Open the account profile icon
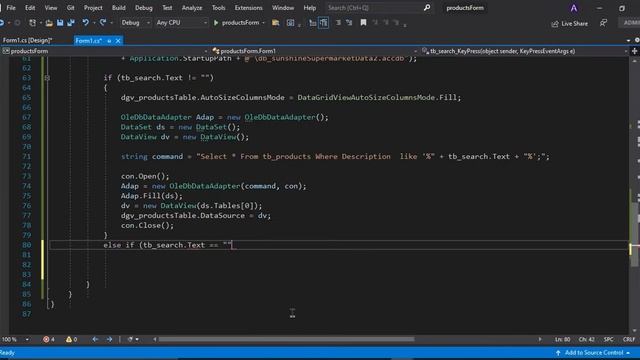 tap(574, 8)
